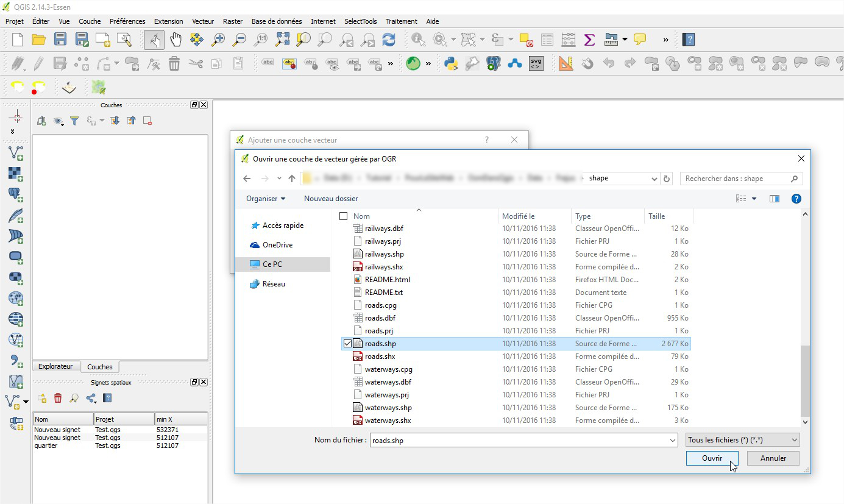
Task: Click the Up one folder arrow
Action: 292,179
